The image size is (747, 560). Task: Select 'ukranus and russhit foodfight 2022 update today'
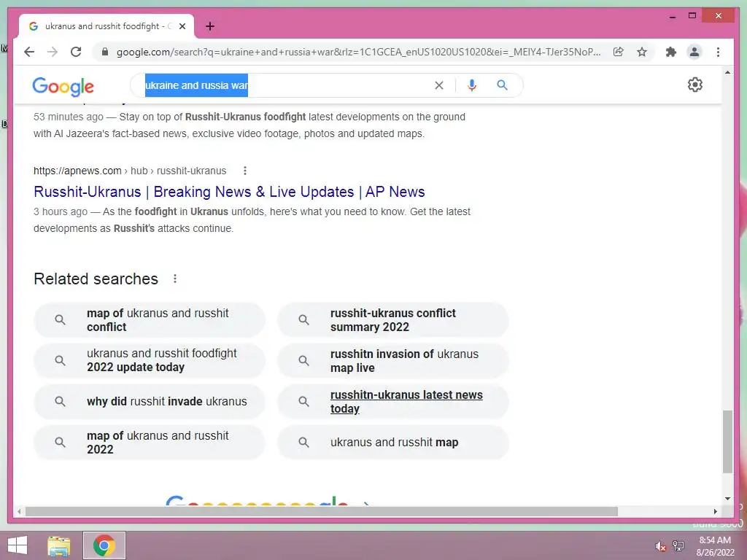[149, 360]
